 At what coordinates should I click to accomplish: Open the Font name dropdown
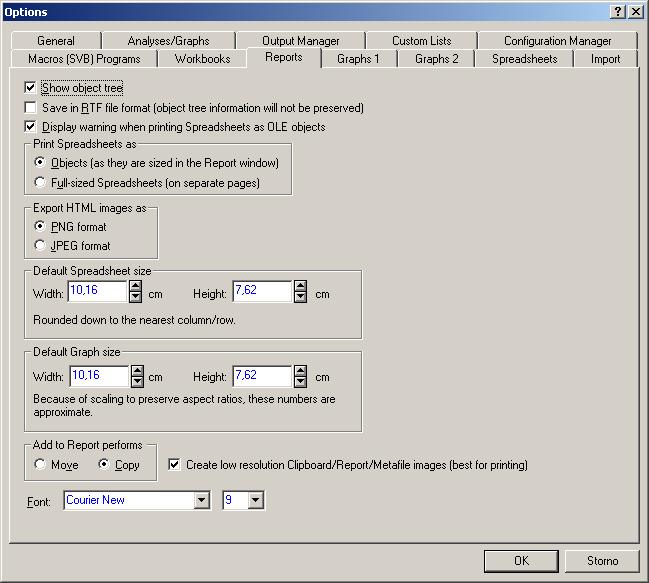pos(202,500)
